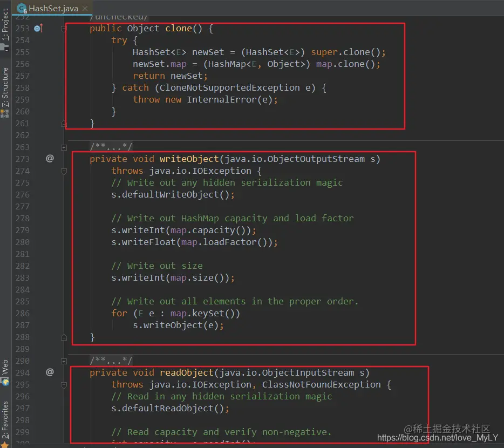Open the 1: Project tool window

[x=5, y=24]
